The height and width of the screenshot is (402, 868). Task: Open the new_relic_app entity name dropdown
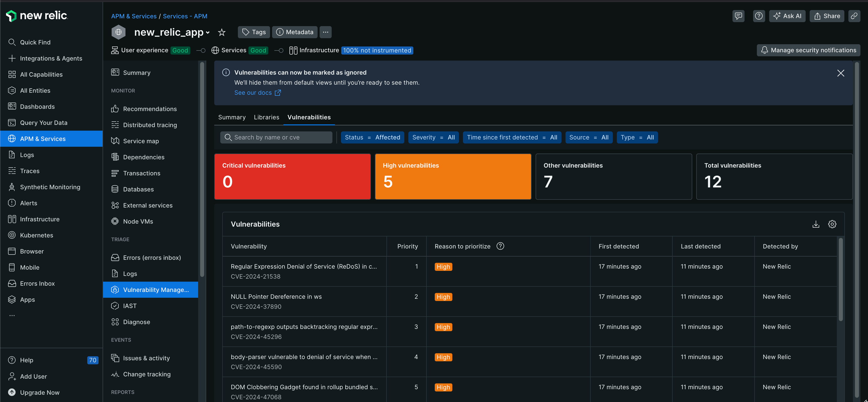point(207,32)
